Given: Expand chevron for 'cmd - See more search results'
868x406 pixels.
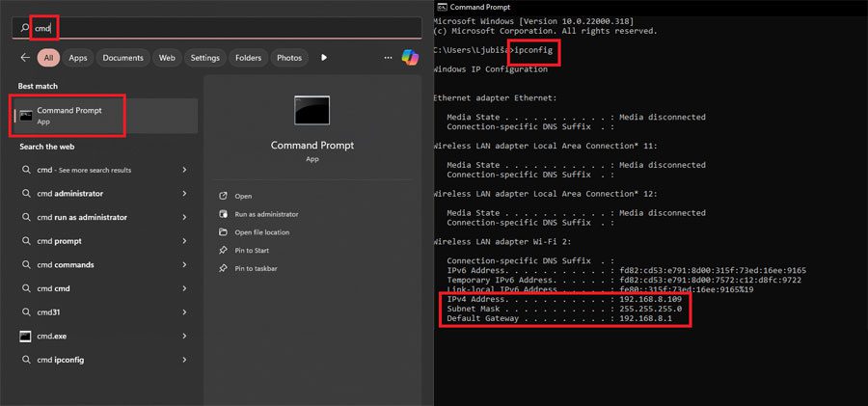Looking at the screenshot, I should pyautogui.click(x=184, y=170).
